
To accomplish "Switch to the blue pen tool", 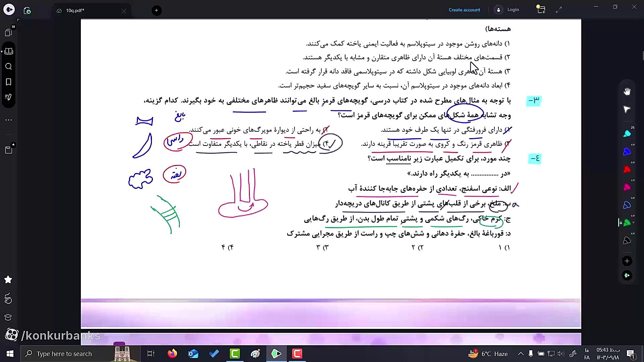I will (x=627, y=152).
